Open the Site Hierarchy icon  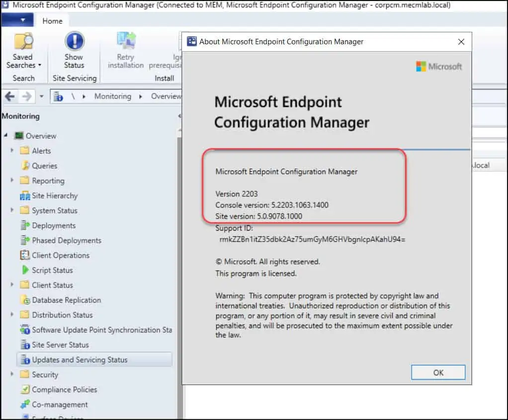coord(25,196)
